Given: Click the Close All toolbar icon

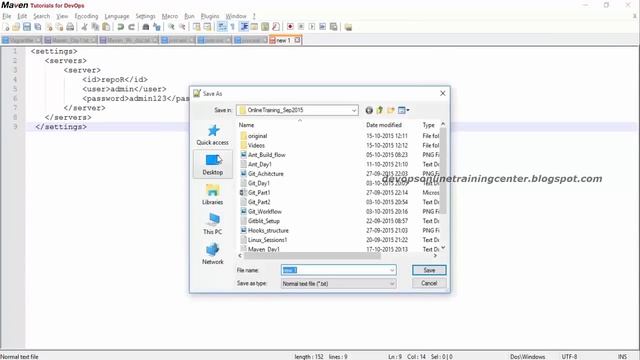Looking at the screenshot, I should tap(60, 27).
